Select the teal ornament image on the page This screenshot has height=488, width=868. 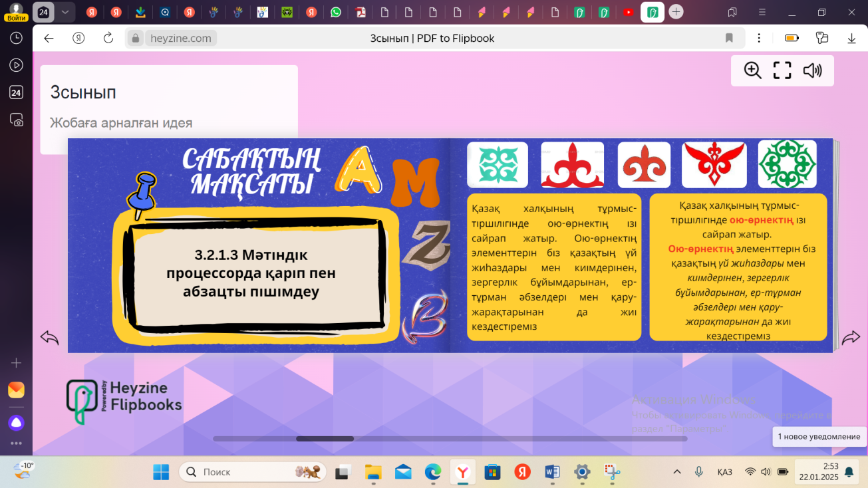click(x=498, y=164)
